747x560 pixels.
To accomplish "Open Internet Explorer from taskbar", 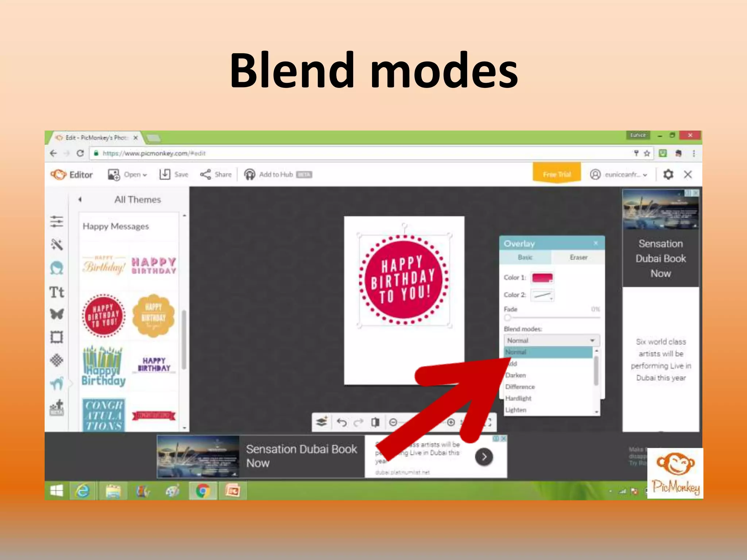I will coord(82,491).
